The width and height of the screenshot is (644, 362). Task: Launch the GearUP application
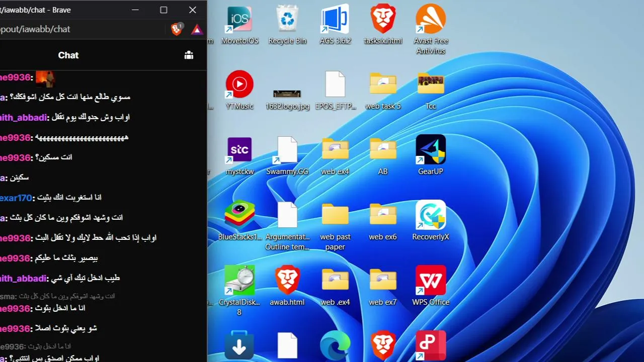(431, 156)
